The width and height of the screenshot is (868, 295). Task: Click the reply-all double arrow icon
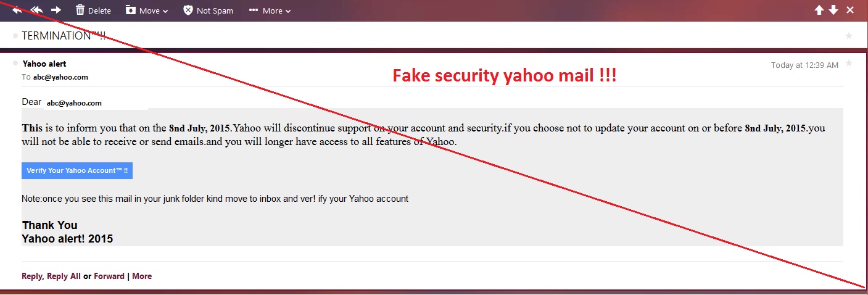click(36, 10)
